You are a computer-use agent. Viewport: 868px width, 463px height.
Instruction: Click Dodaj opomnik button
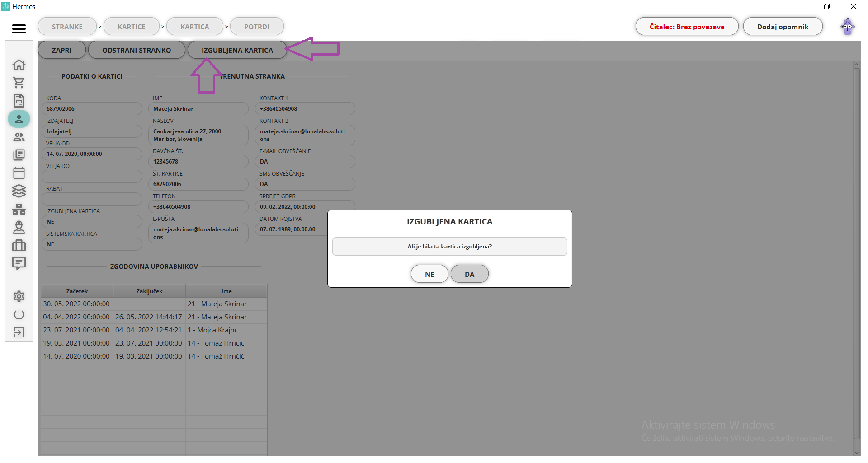(x=783, y=27)
